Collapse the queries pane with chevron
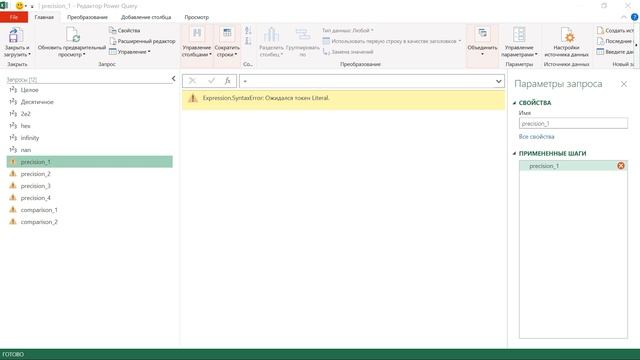Image resolution: width=640 pixels, height=360 pixels. (x=173, y=79)
